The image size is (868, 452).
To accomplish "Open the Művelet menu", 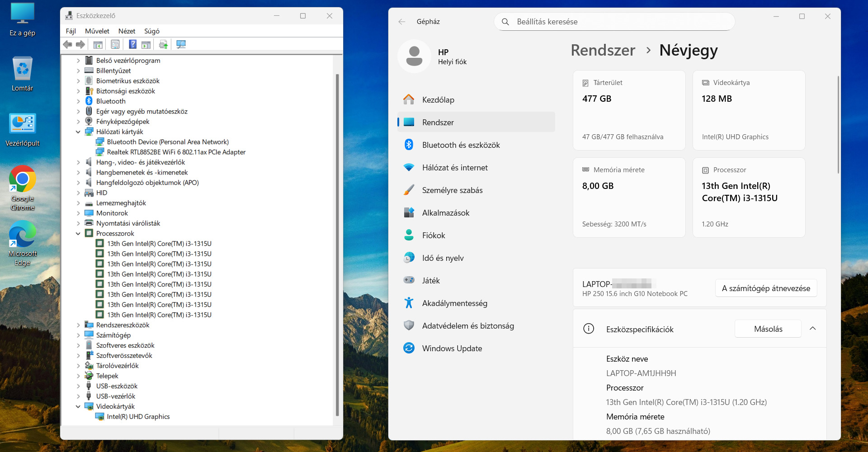I will click(x=97, y=31).
